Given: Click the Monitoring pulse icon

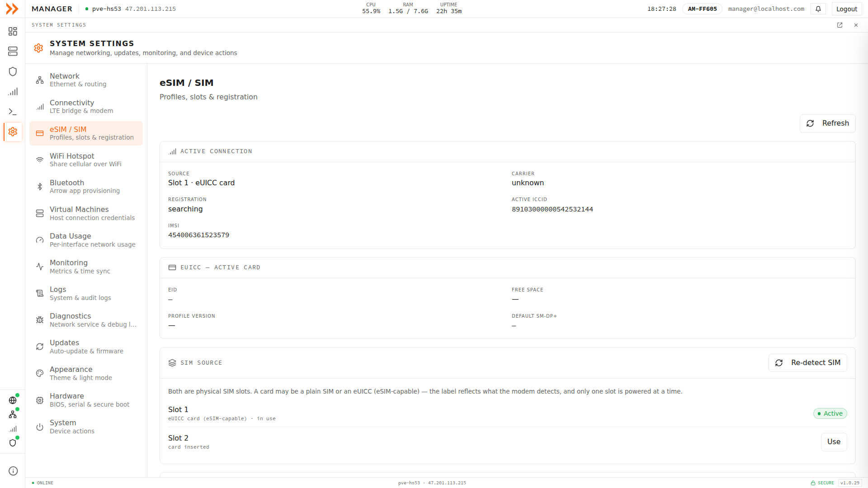Looking at the screenshot, I should tap(40, 267).
